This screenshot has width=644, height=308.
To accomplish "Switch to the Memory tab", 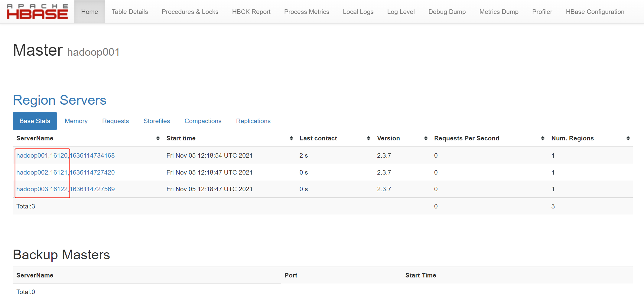I will (x=76, y=121).
